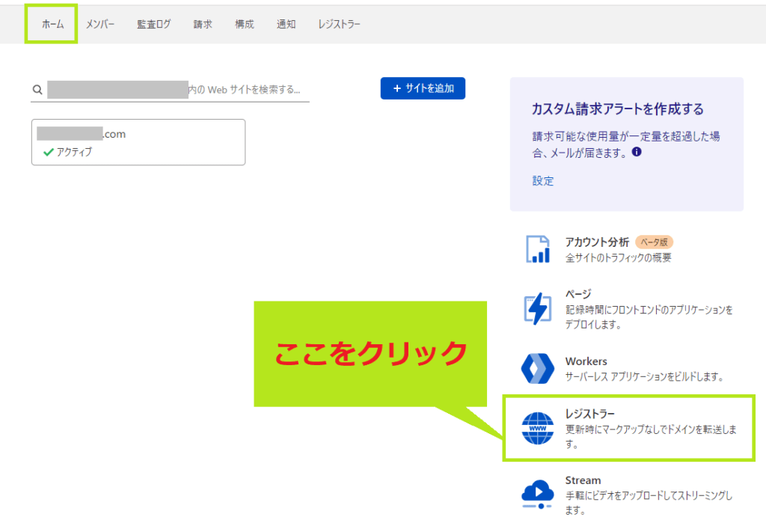Image resolution: width=766 pixels, height=532 pixels.
Task: Click the Registrar www globe icon
Action: (x=537, y=429)
